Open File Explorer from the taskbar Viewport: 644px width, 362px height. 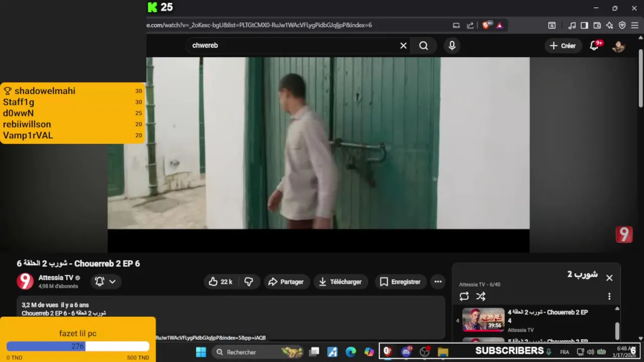click(443, 352)
